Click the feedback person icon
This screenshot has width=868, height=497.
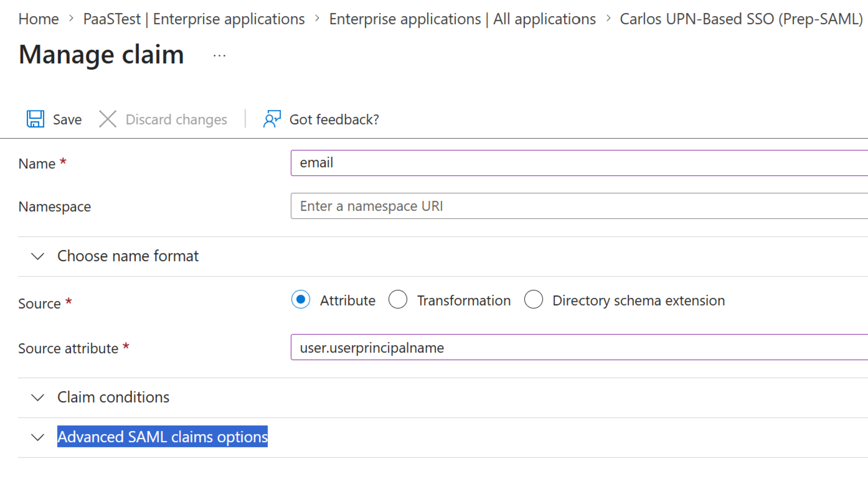coord(272,119)
